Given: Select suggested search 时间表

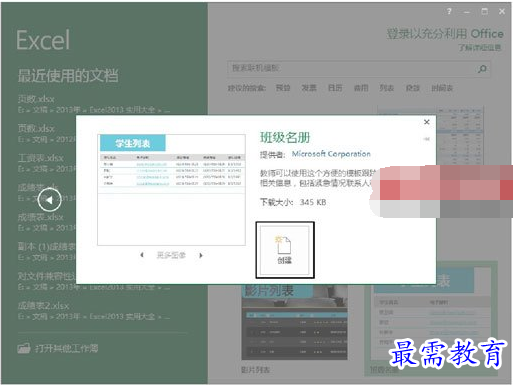Looking at the screenshot, I should tap(442, 88).
